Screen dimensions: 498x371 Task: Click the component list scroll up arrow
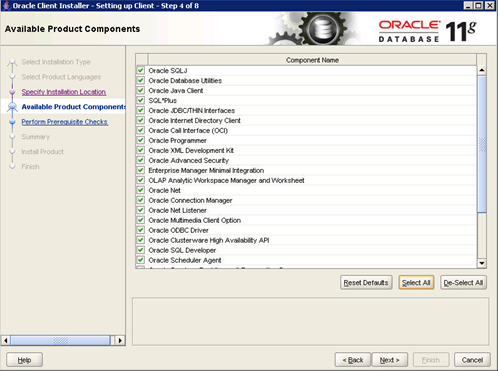[482, 70]
